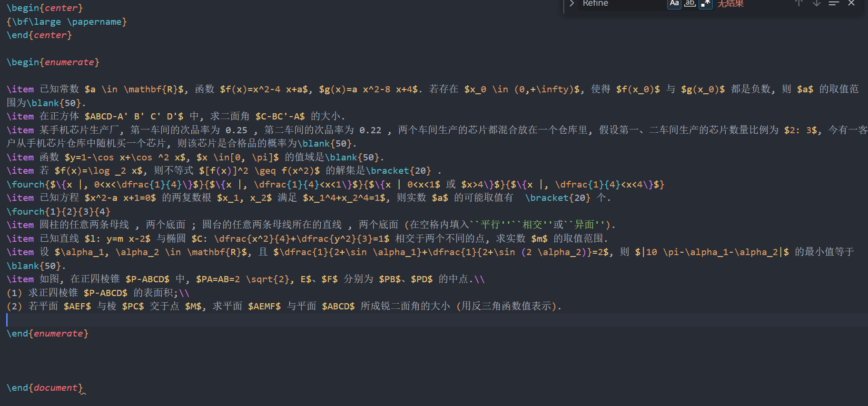Click the item with $y=1-\cos x+\cos ^2 x$
Image resolution: width=868 pixels, height=406 pixels.
pos(195,158)
